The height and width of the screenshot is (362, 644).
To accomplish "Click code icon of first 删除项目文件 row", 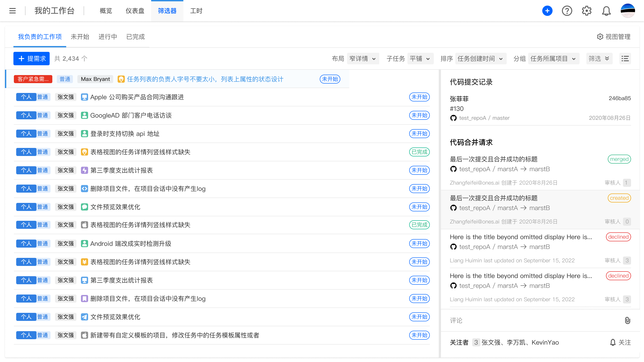I will [85, 188].
